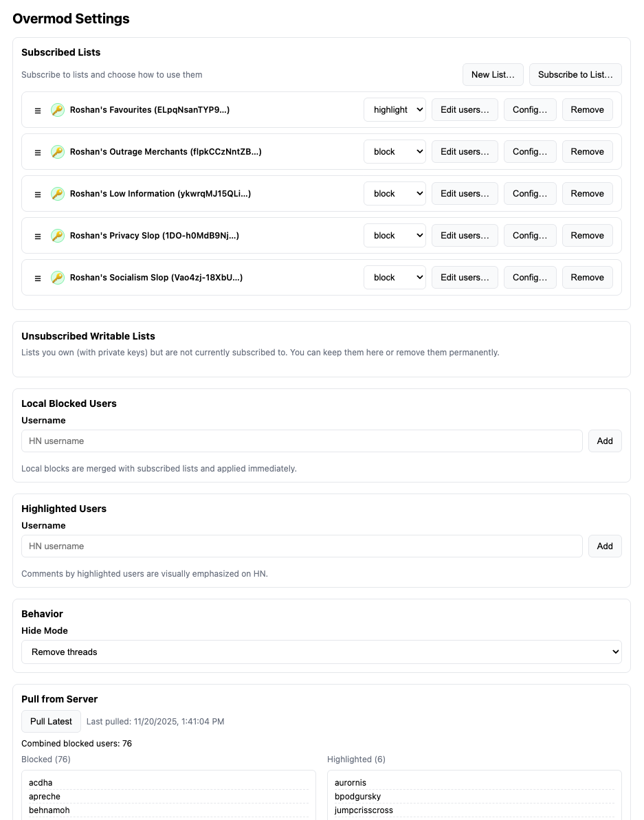Edit users of Roshan's Outrage Merchants list

point(465,152)
